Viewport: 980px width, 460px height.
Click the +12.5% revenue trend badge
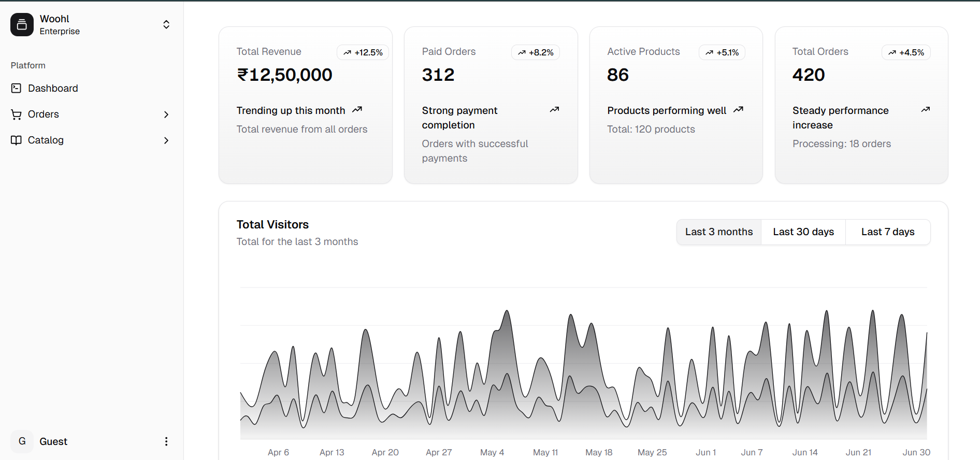363,52
